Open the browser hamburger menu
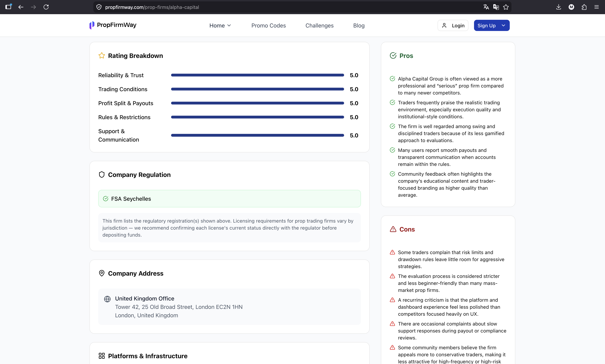Image resolution: width=605 pixels, height=364 pixels. pyautogui.click(x=597, y=7)
